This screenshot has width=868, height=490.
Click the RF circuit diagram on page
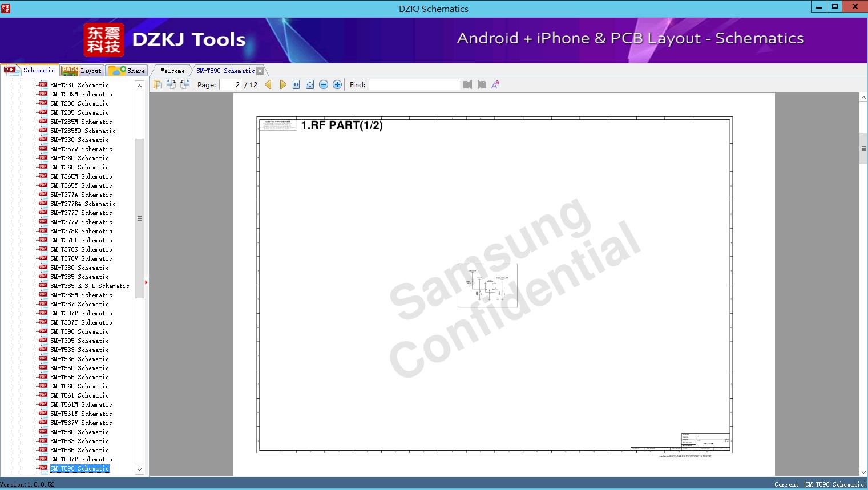[x=487, y=285]
